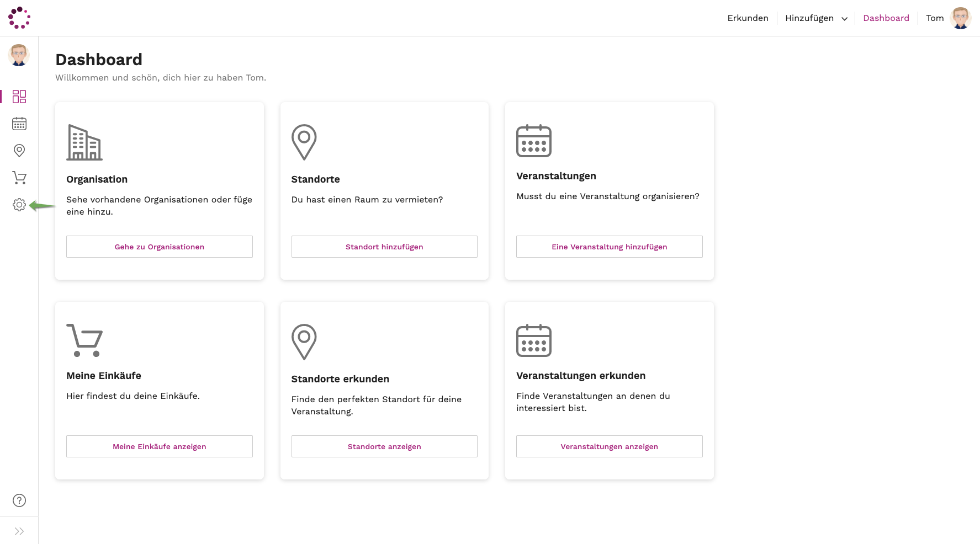Viewport: 980px width, 544px height.
Task: Open settings via the sidebar gear icon
Action: point(19,205)
